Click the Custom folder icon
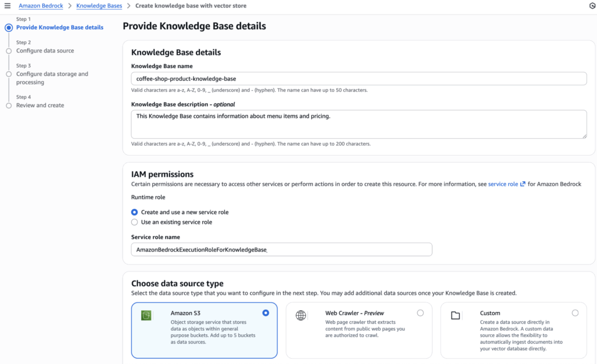The image size is (597, 364). (456, 315)
